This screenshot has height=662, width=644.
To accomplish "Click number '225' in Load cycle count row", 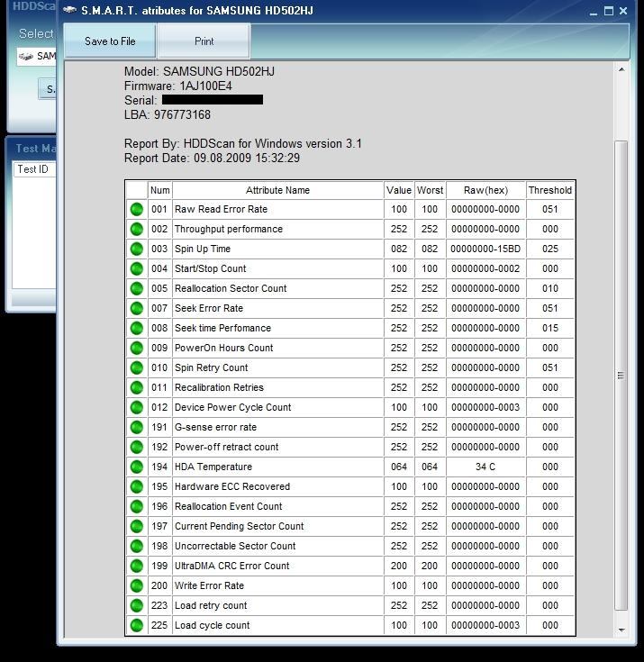I will pos(159,626).
